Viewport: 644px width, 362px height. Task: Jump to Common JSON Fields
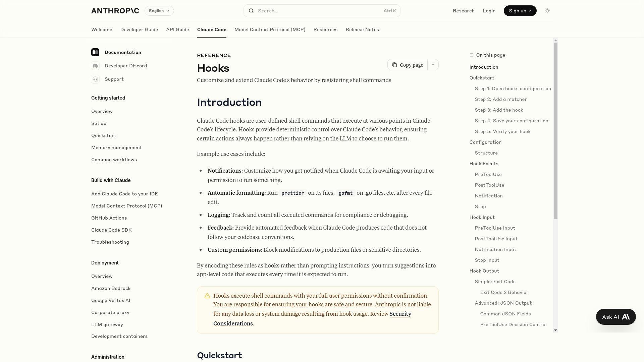(505, 314)
